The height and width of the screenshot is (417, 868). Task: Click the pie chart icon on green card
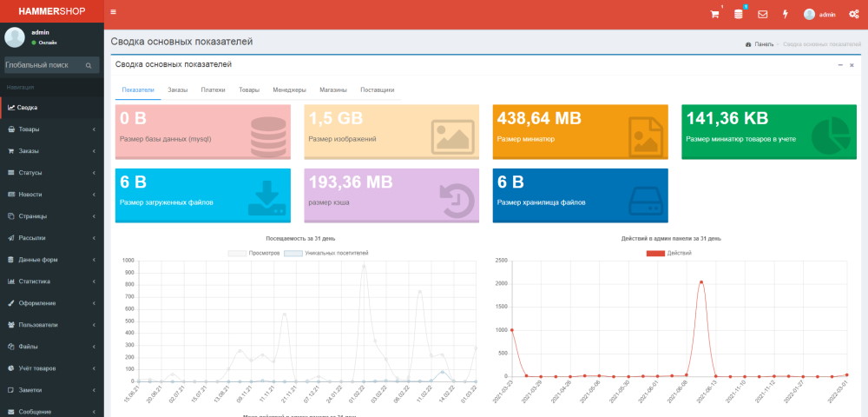(x=831, y=136)
